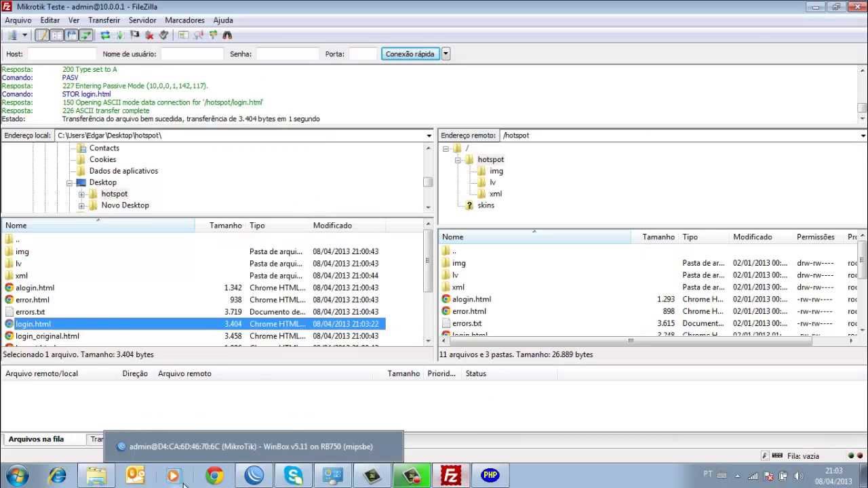
Task: Click the Senha password field
Action: 288,54
